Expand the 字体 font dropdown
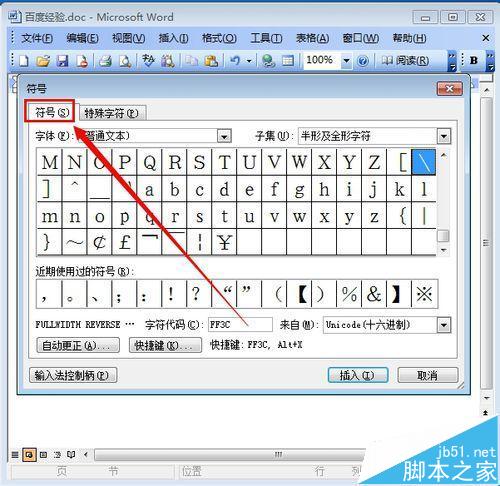Screen dimensions: 500x486 click(224, 136)
